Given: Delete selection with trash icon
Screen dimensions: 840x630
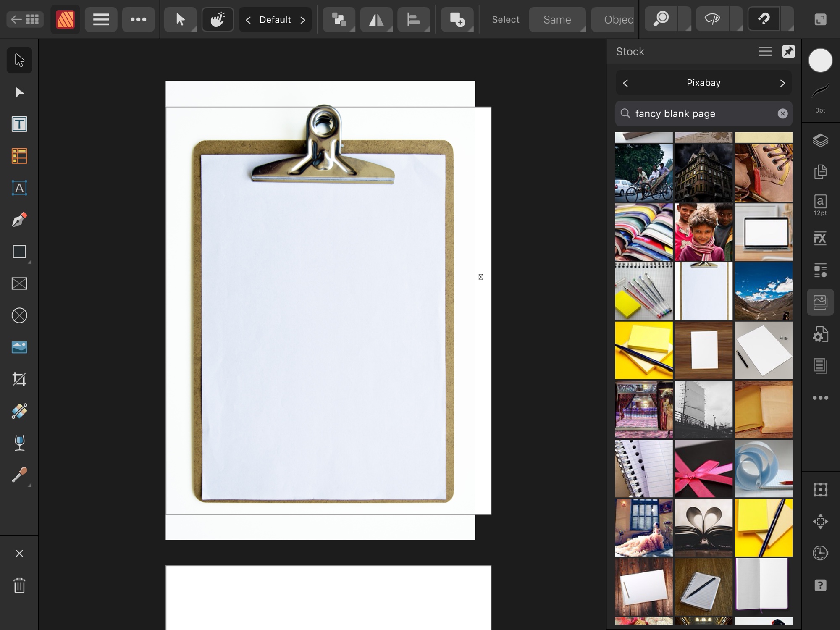Looking at the screenshot, I should pos(19,585).
